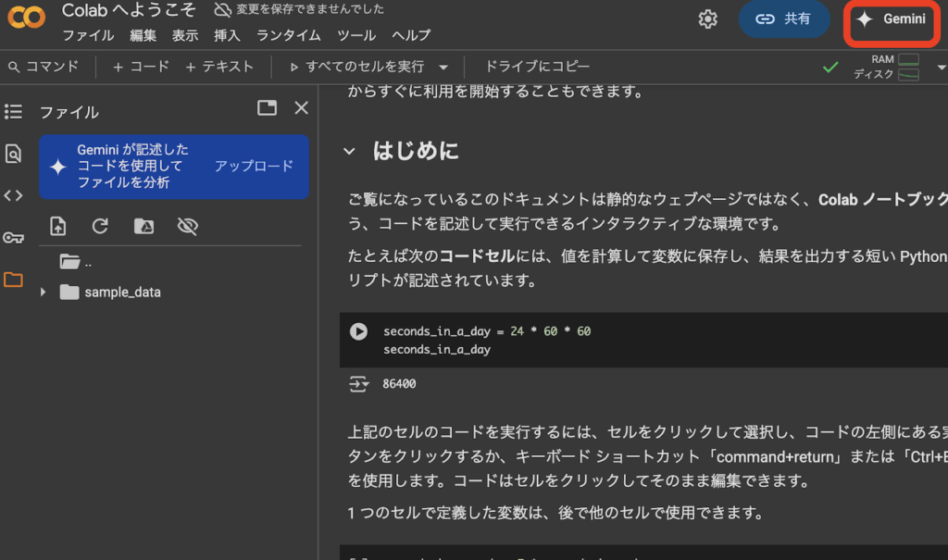The image size is (948, 560).
Task: Click the cell output options icon
Action: tap(358, 384)
